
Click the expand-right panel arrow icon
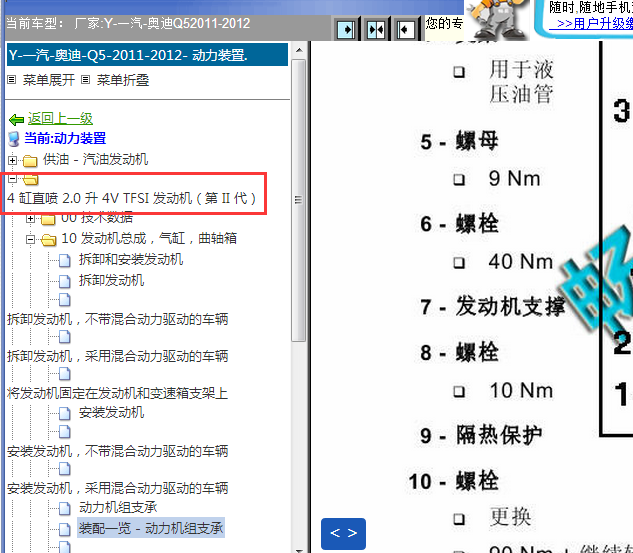click(x=346, y=29)
